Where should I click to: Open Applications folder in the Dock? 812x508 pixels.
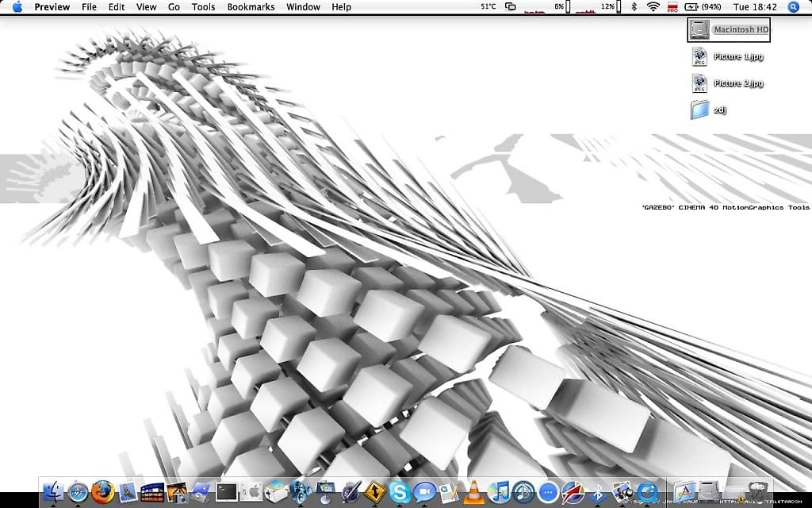click(x=684, y=491)
